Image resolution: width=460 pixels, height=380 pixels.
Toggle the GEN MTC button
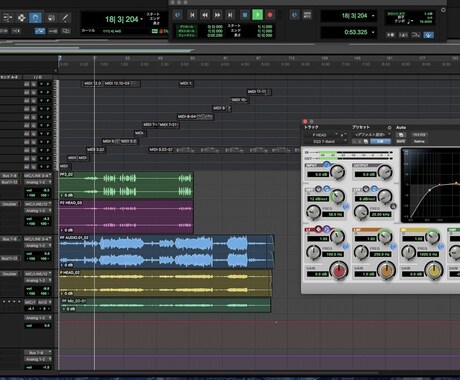[x=307, y=15]
